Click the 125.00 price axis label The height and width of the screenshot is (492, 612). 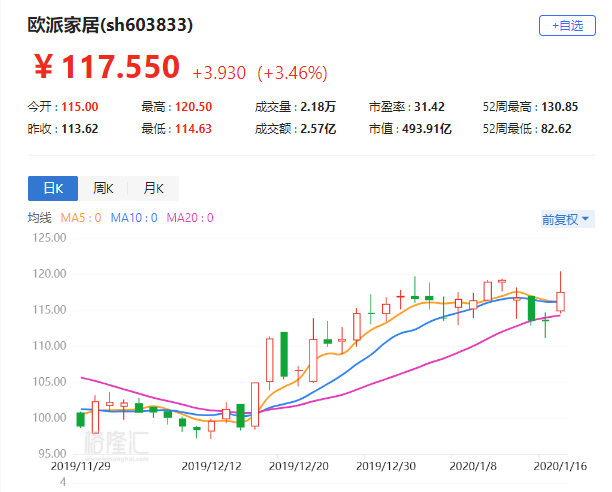click(49, 238)
